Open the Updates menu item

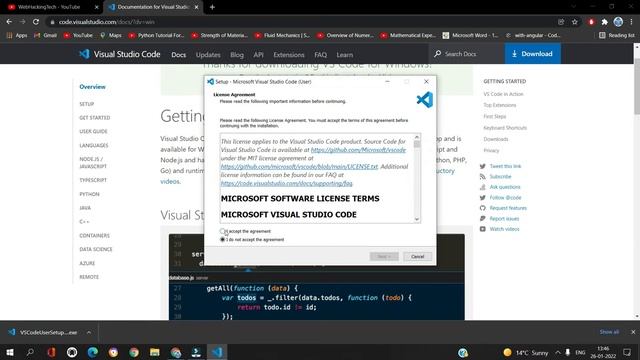coord(208,55)
